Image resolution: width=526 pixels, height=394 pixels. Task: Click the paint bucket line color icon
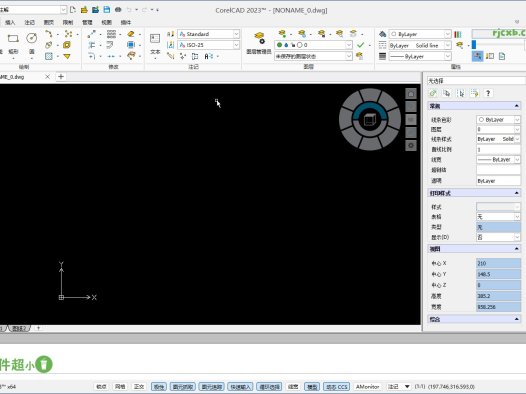tap(382, 34)
